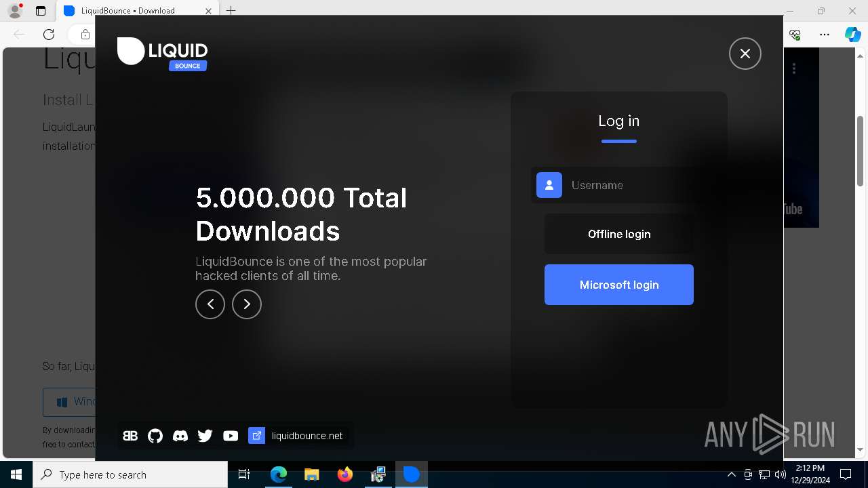Click the blue user icon beside Username

549,185
